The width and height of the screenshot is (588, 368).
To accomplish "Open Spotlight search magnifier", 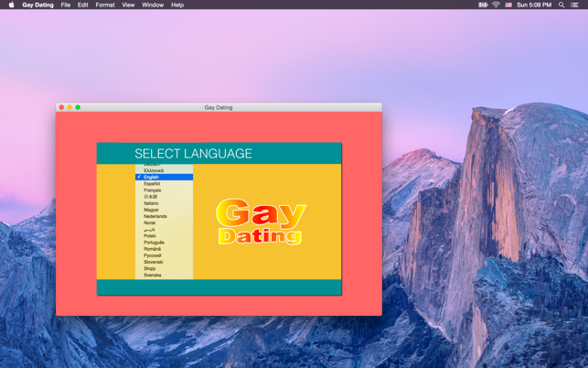I will pyautogui.click(x=561, y=5).
